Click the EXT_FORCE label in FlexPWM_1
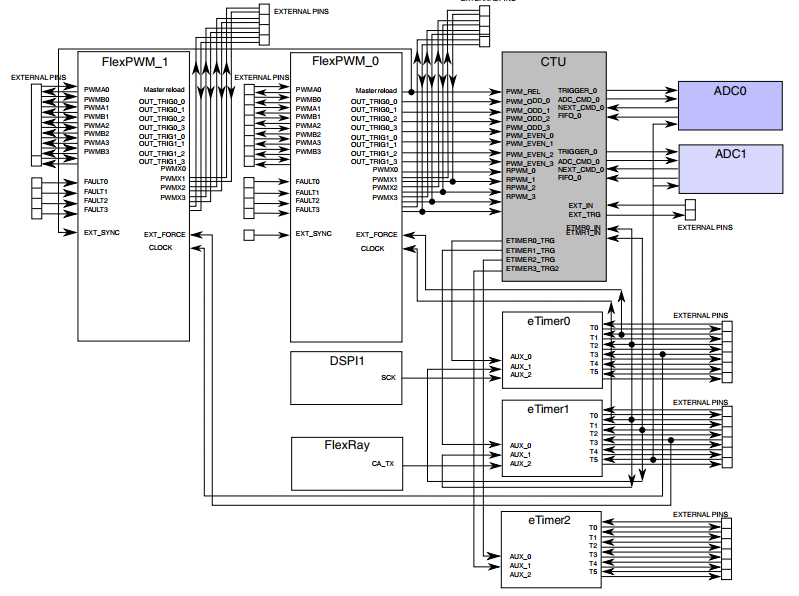 pyautogui.click(x=164, y=234)
